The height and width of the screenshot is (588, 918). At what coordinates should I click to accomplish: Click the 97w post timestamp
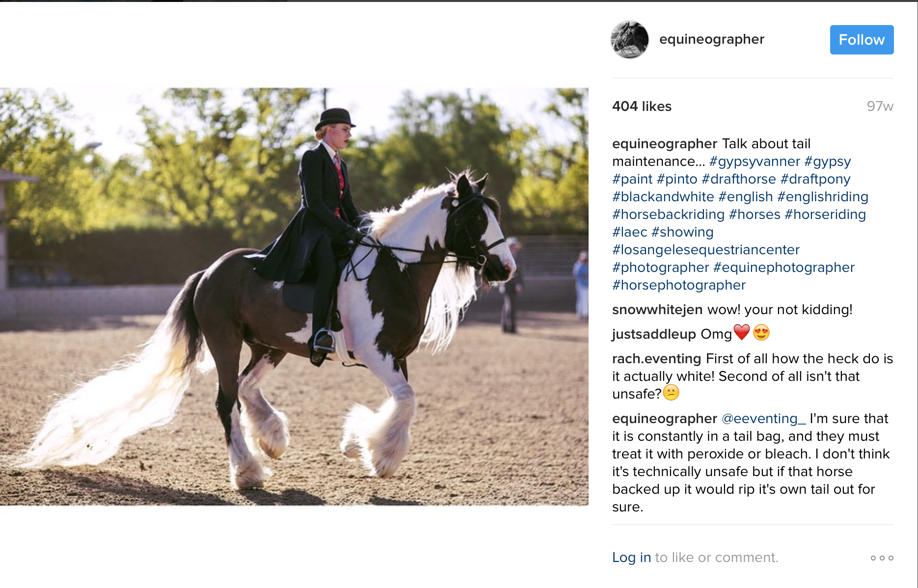coord(880,107)
